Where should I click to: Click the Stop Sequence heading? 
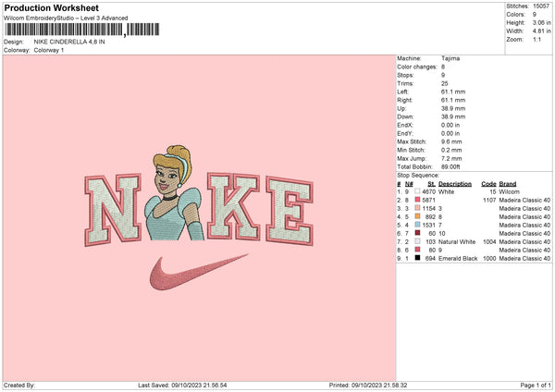tap(418, 176)
